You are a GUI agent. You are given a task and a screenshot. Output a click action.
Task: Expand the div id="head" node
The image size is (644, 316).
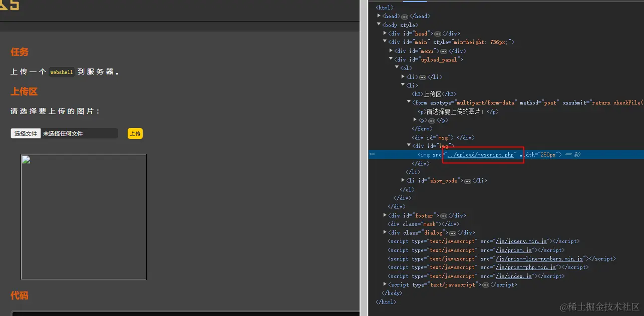(385, 33)
